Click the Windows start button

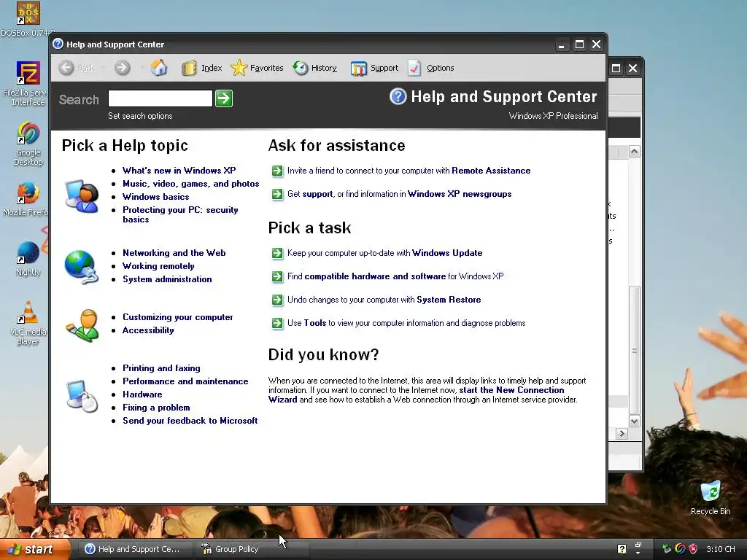pyautogui.click(x=35, y=550)
